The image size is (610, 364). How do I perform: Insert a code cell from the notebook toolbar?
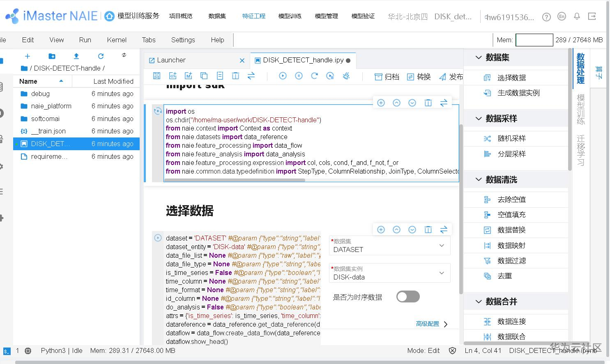coord(173,76)
